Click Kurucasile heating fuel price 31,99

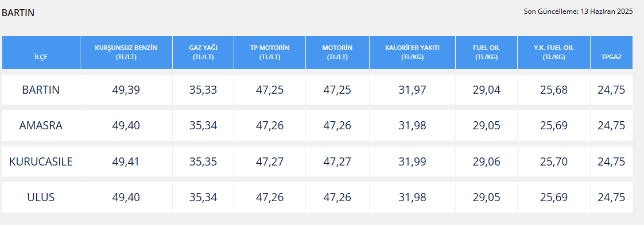412,161
